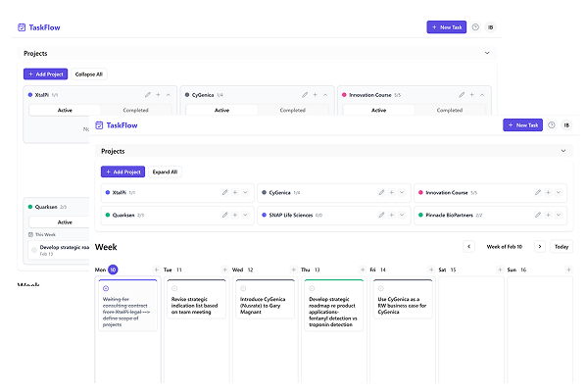Add a task on Thu 13
Viewport: 588px width, 392px height.
pos(363,269)
